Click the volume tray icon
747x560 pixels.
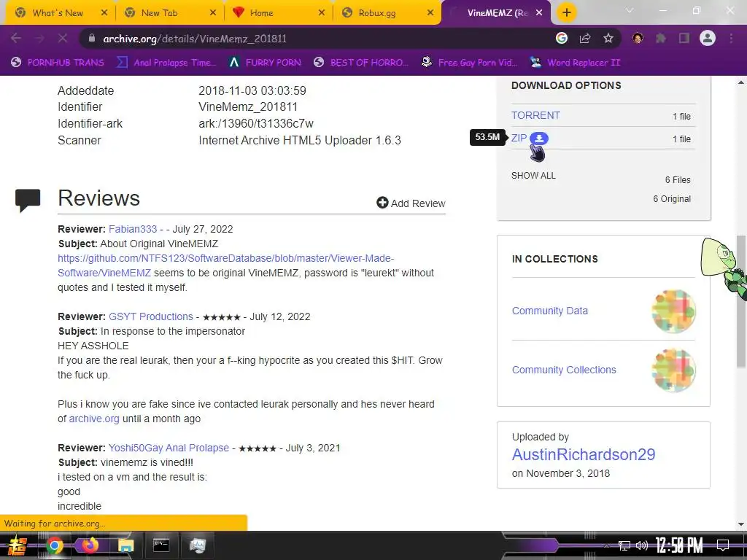pos(642,545)
